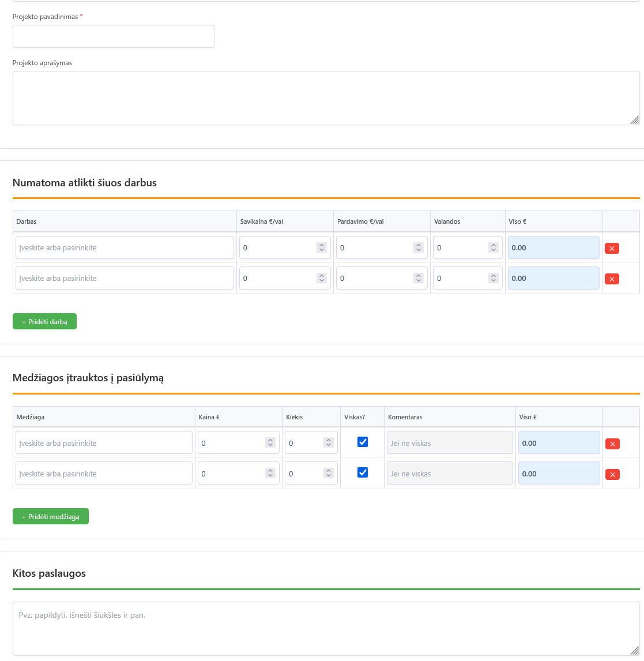Open the second Darbas combo box
This screenshot has width=644, height=661.
[x=125, y=278]
